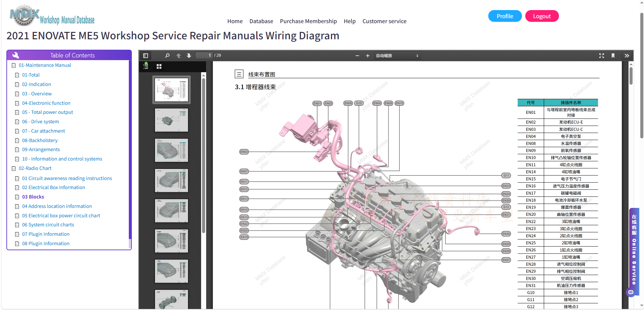The image size is (644, 310).
Task: Zoom in on the PDF document
Action: point(368,56)
